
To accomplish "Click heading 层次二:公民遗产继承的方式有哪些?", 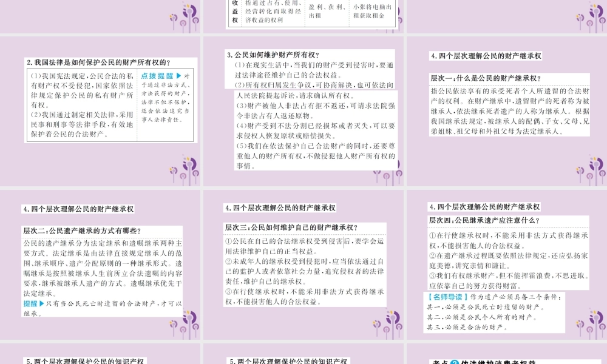I will coord(82,231).
